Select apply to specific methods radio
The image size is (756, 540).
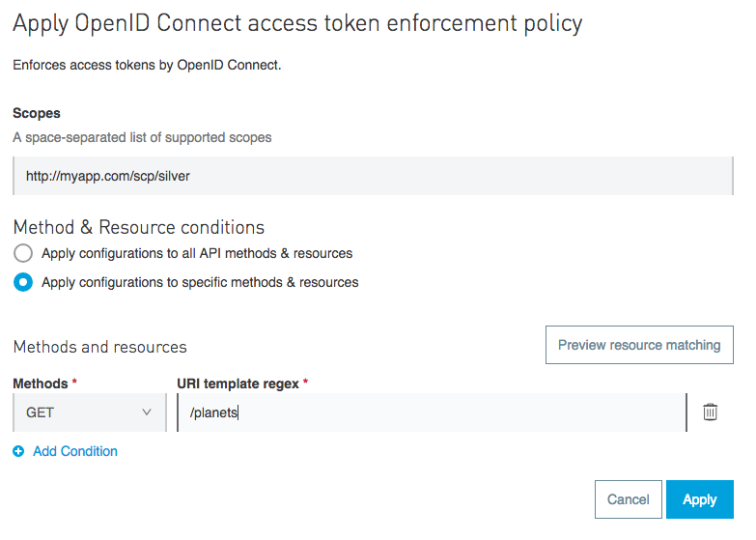coord(23,283)
